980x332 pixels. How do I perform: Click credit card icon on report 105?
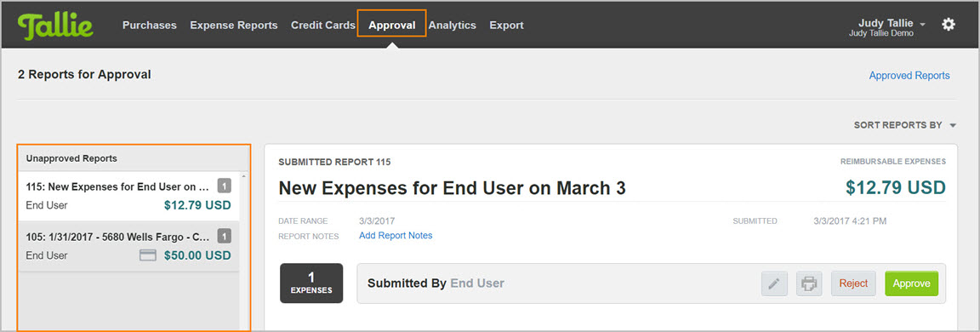[x=147, y=255]
